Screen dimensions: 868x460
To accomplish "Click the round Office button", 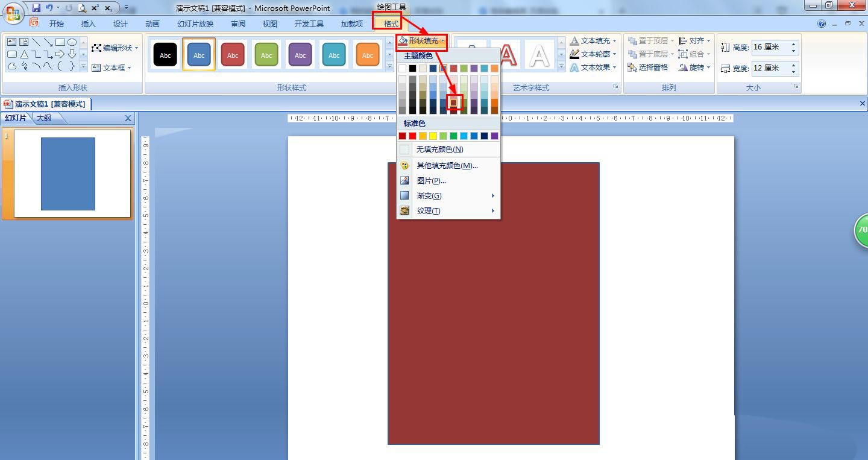I will (13, 12).
